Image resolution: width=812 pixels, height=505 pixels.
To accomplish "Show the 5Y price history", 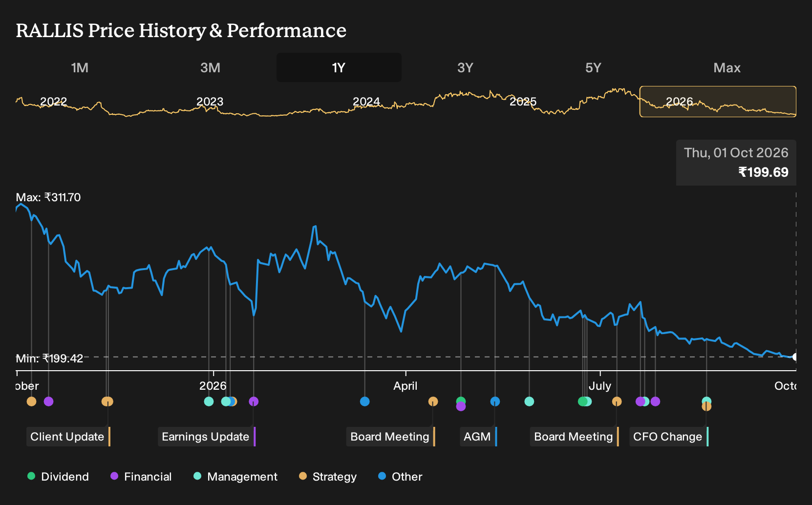I will [593, 67].
